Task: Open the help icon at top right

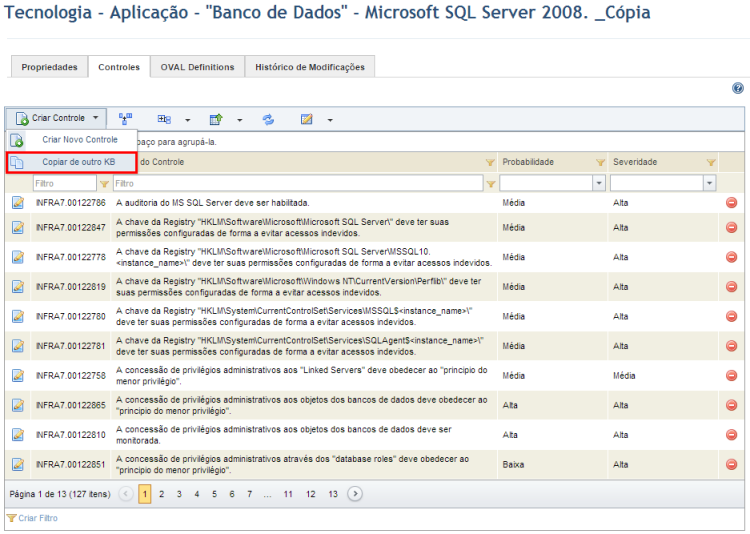Action: click(738, 88)
